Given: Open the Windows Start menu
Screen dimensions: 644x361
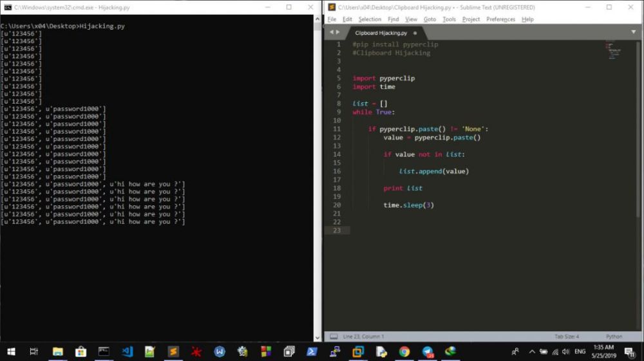Looking at the screenshot, I should 11,351.
